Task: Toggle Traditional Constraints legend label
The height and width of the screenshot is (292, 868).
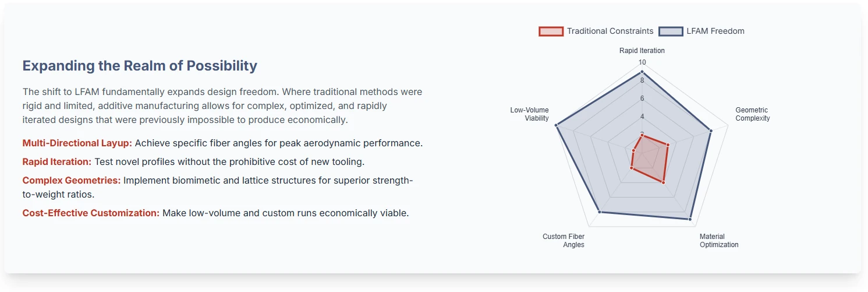Action: pyautogui.click(x=610, y=31)
